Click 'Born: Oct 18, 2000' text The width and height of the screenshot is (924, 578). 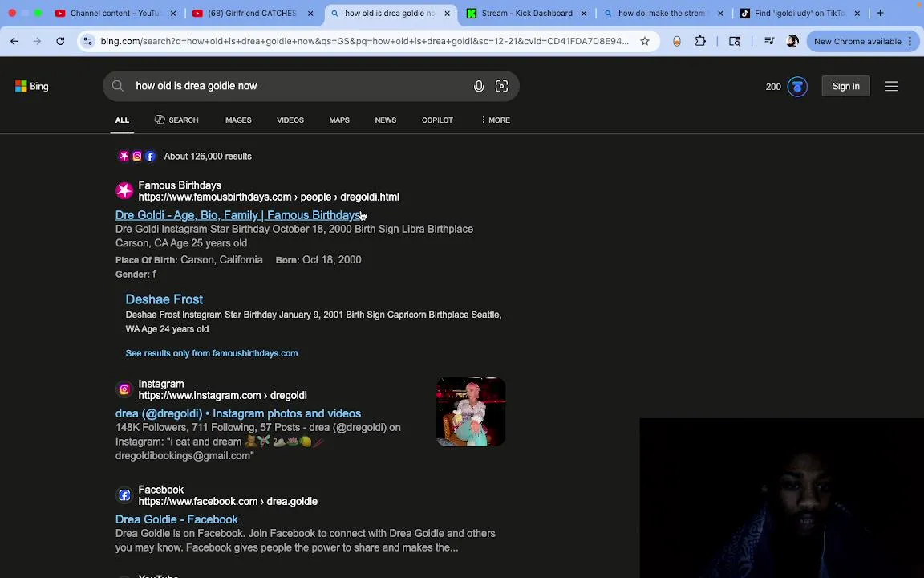pyautogui.click(x=318, y=260)
